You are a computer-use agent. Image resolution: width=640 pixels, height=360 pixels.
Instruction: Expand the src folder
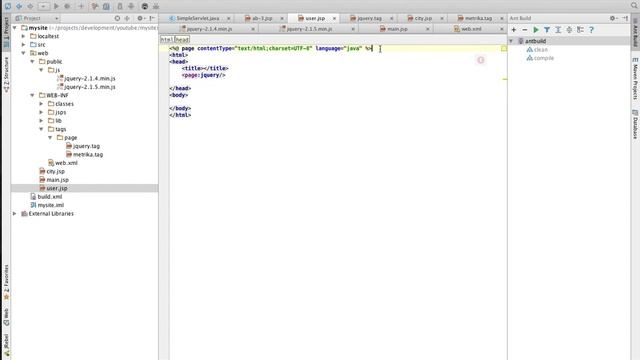coord(24,44)
